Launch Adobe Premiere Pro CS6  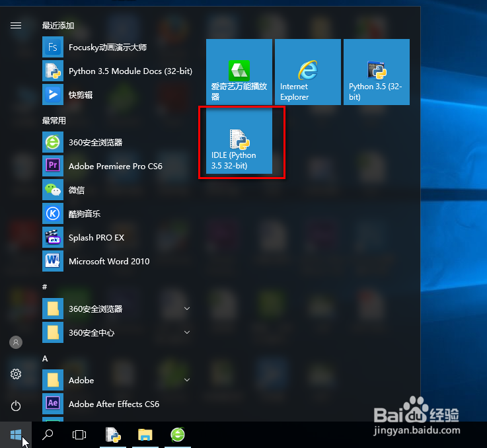[x=118, y=167]
